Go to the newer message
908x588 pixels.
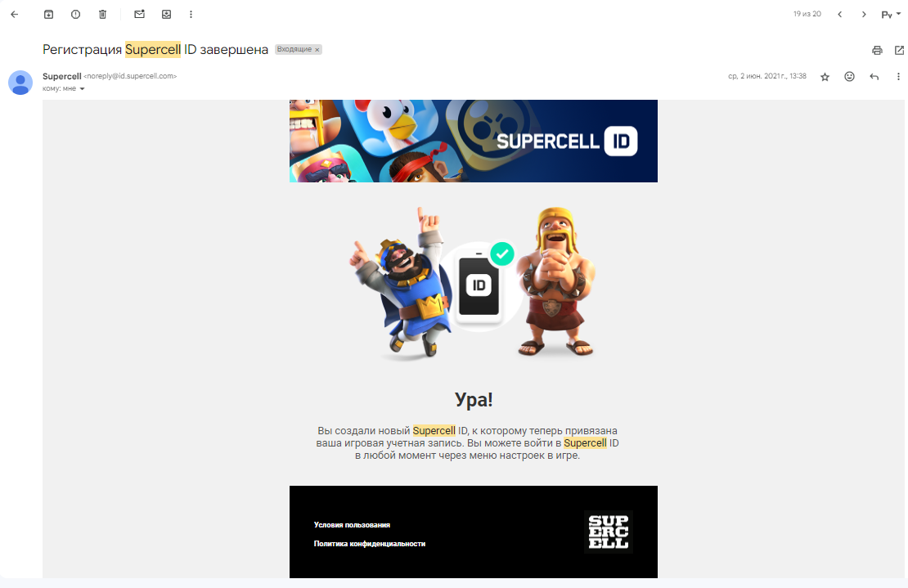click(x=839, y=15)
